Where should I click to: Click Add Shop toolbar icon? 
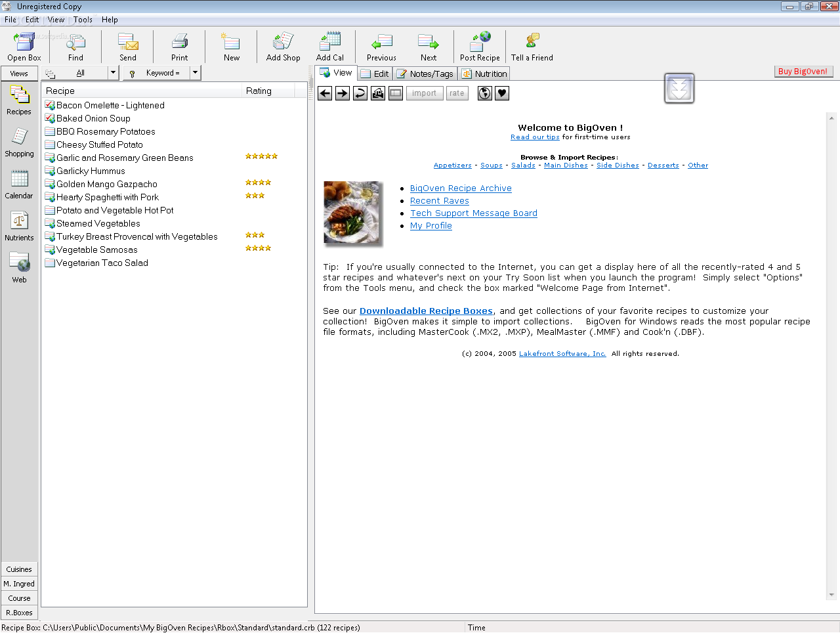(283, 47)
